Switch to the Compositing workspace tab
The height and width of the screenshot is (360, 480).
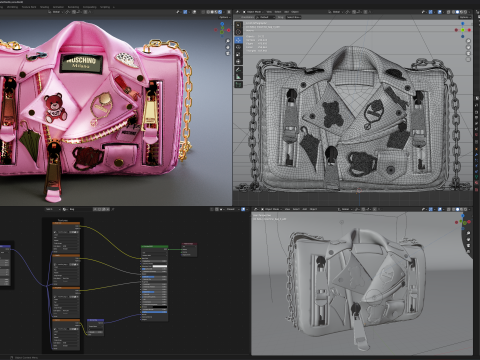89,7
